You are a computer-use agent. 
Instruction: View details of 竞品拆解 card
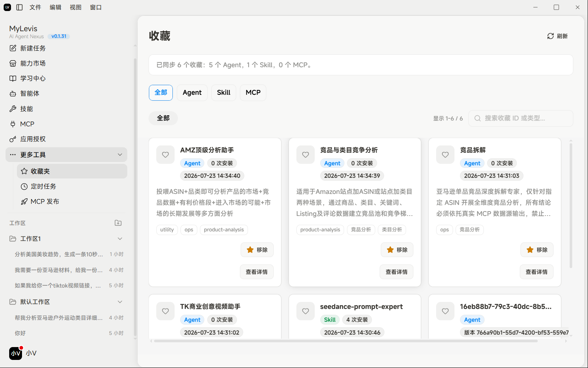pos(537,272)
